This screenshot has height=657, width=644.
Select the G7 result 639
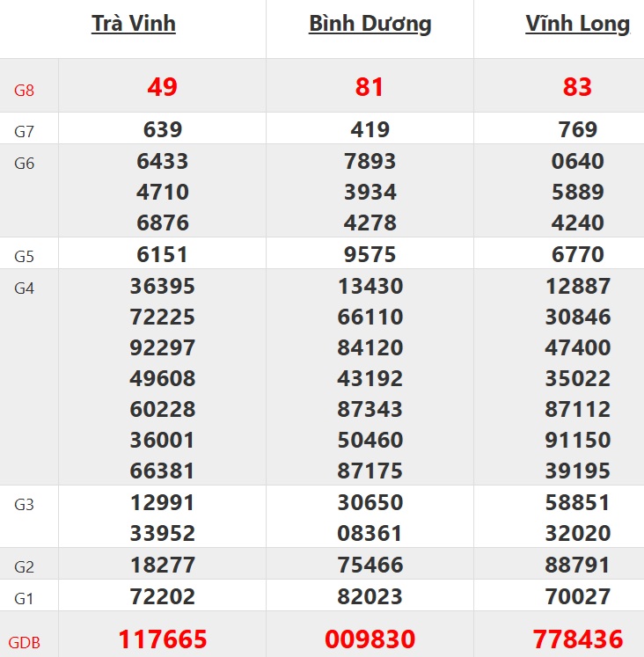(x=162, y=130)
